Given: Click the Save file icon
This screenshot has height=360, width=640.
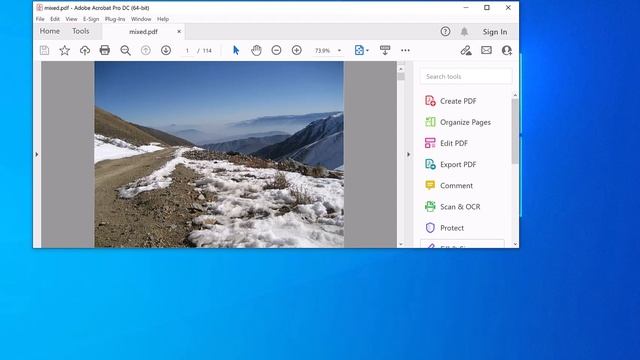Looking at the screenshot, I should tap(44, 50).
